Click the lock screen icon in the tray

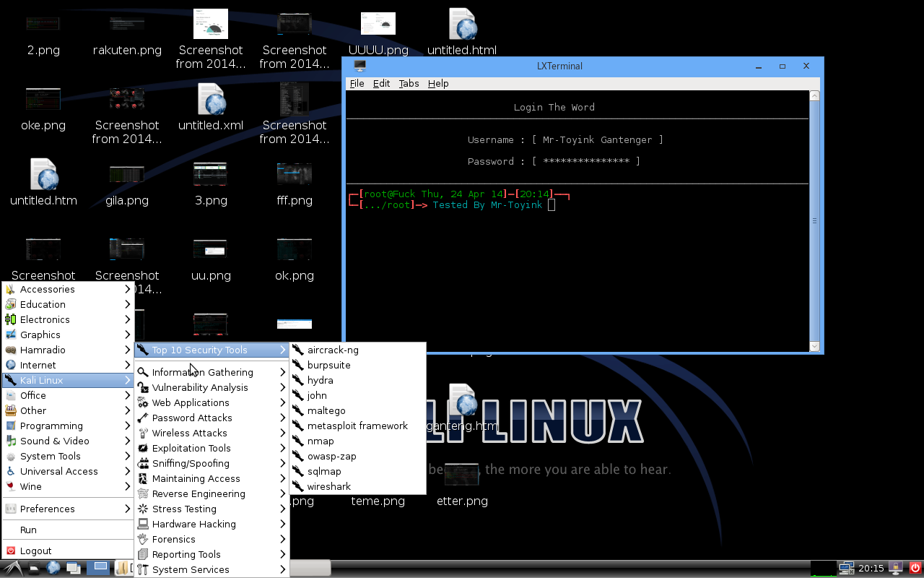click(895, 568)
